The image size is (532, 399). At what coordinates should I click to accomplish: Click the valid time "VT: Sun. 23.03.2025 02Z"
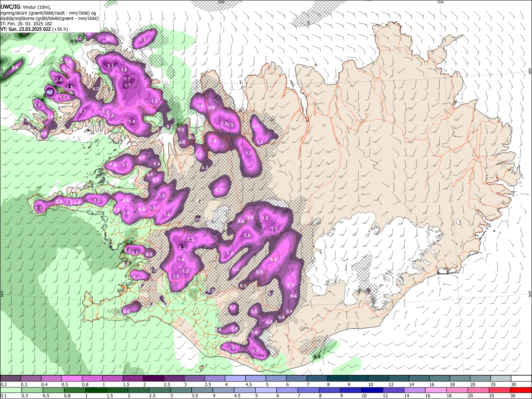click(x=25, y=29)
